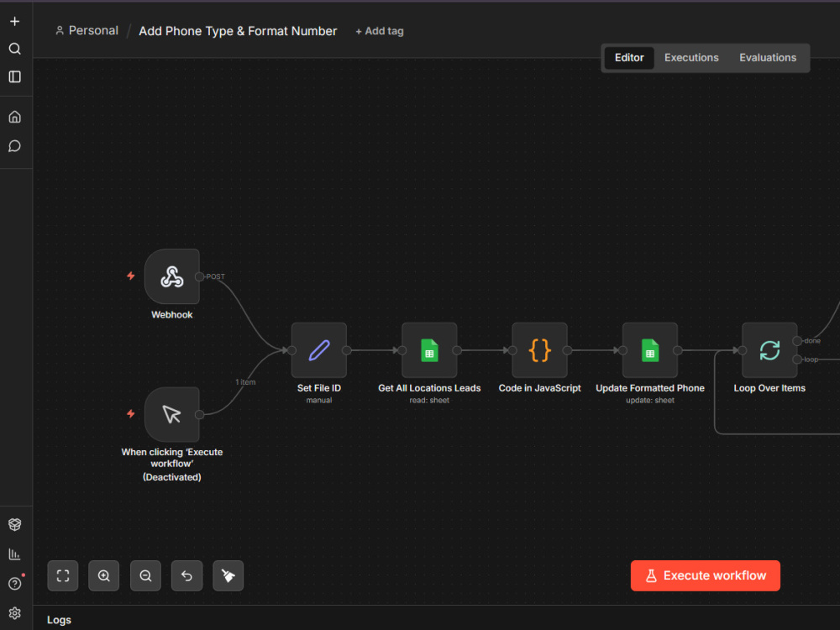
Task: Click the plus icon in the sidebar
Action: coord(15,22)
